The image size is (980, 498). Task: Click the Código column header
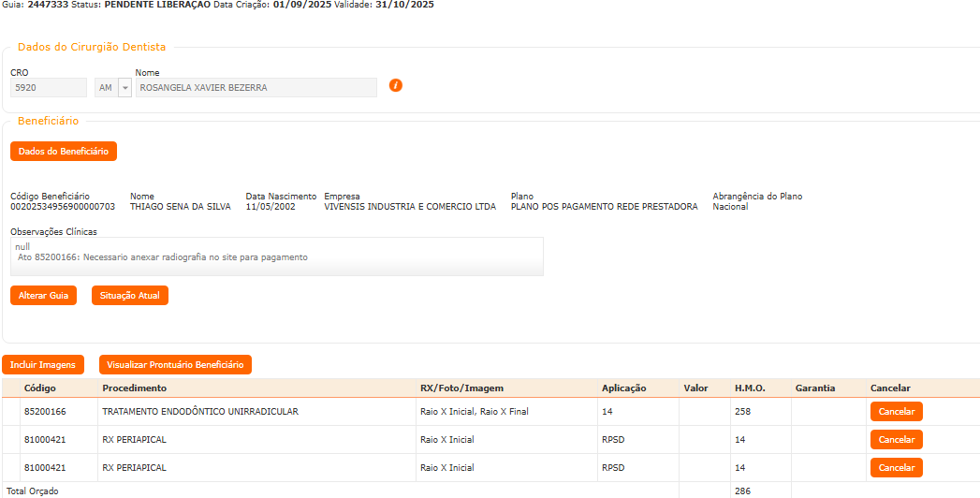tap(40, 388)
